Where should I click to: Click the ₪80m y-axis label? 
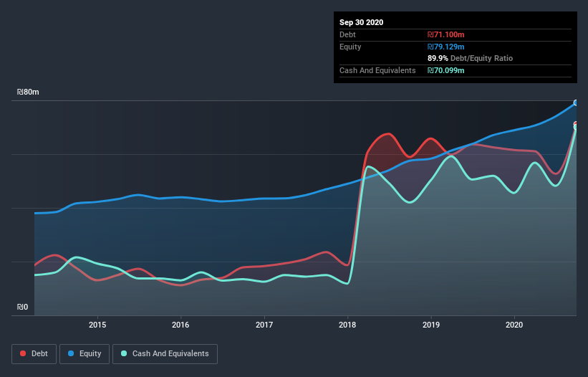pos(28,92)
